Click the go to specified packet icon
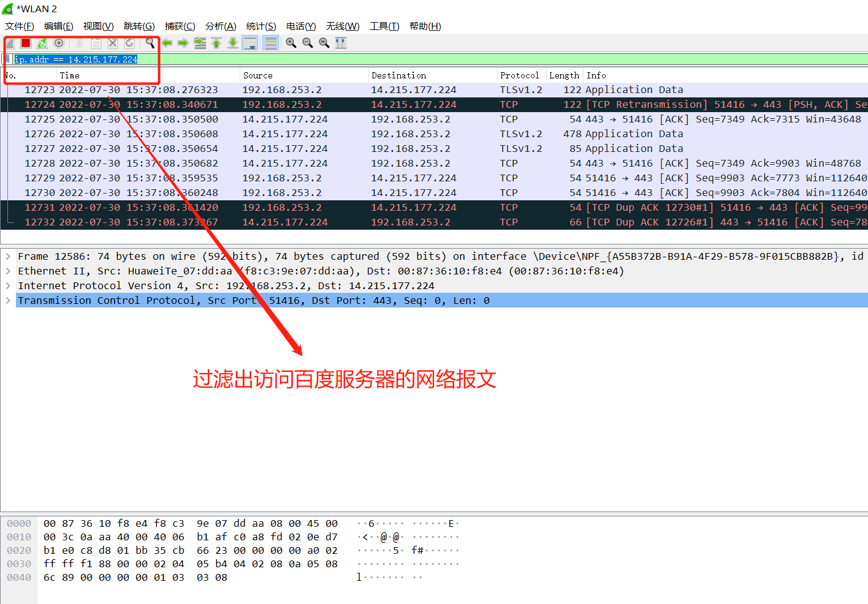The height and width of the screenshot is (604, 868). [x=200, y=43]
